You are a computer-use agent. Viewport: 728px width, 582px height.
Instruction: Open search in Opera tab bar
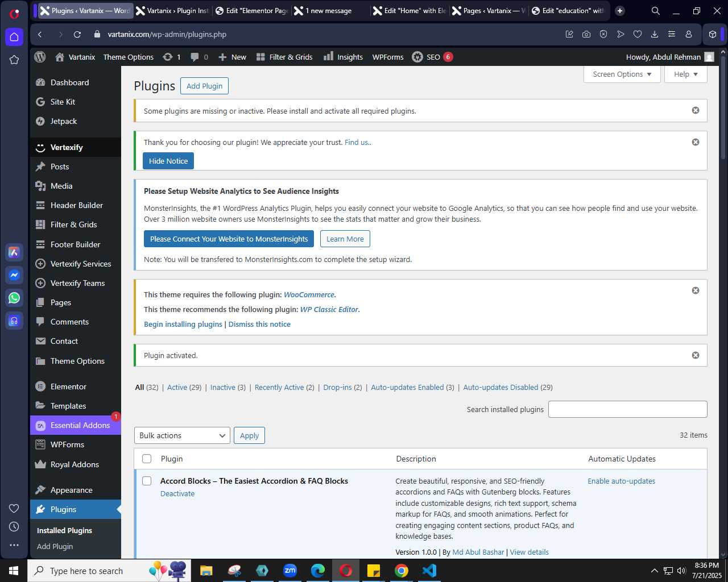pyautogui.click(x=656, y=11)
